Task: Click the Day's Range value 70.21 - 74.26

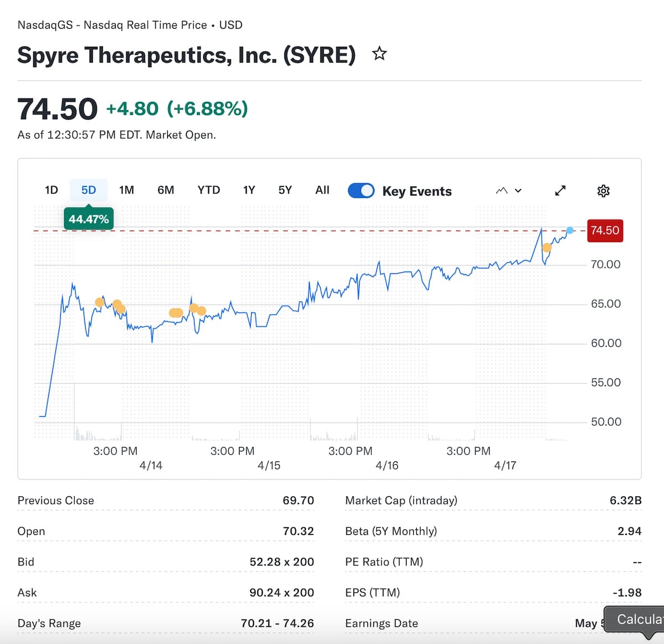Action: click(277, 624)
